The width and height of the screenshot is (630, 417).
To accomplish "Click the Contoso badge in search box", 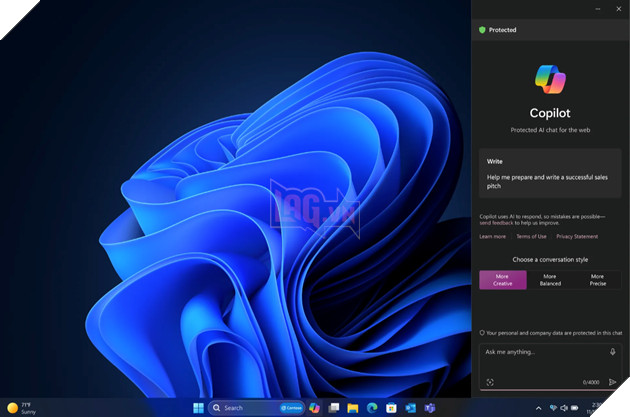I will click(291, 408).
